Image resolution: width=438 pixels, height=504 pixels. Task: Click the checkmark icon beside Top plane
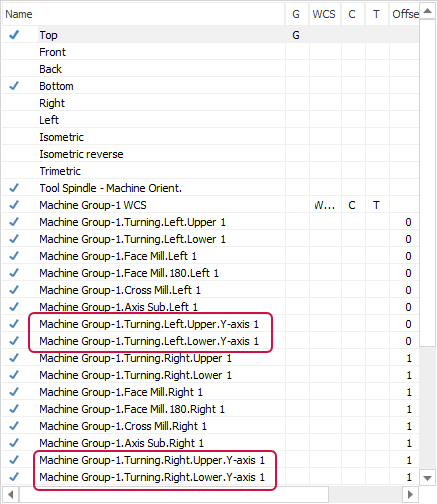pos(14,35)
